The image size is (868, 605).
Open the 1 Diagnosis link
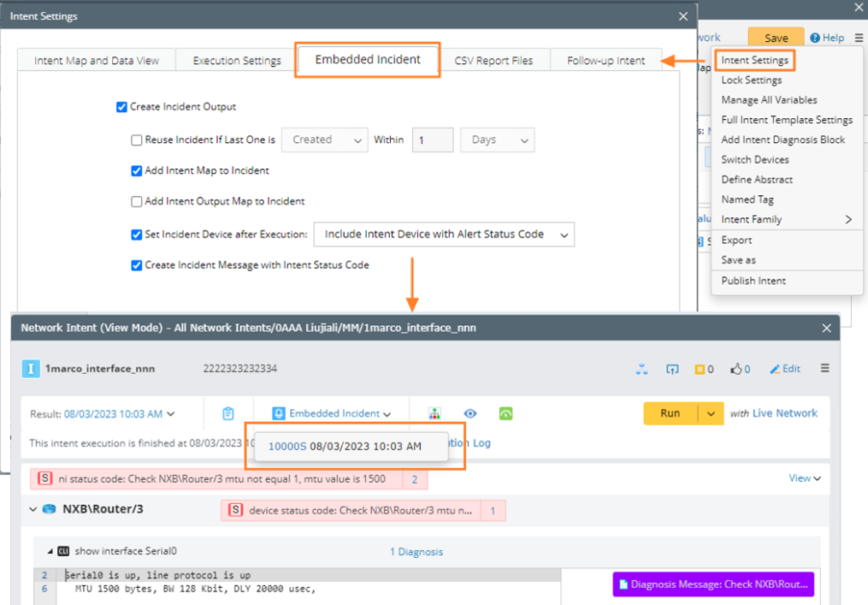(x=416, y=552)
